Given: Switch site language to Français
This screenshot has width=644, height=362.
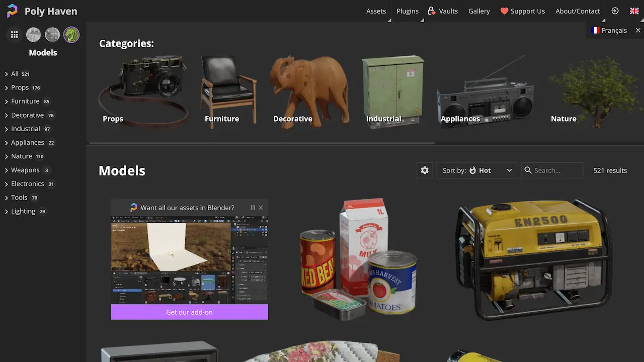Looking at the screenshot, I should [609, 30].
